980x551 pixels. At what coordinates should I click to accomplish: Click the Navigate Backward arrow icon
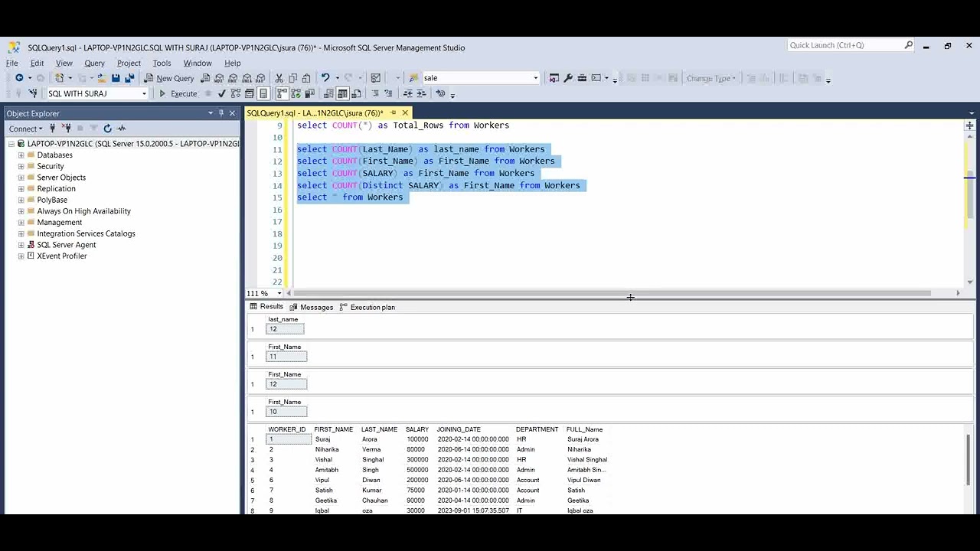pos(19,78)
